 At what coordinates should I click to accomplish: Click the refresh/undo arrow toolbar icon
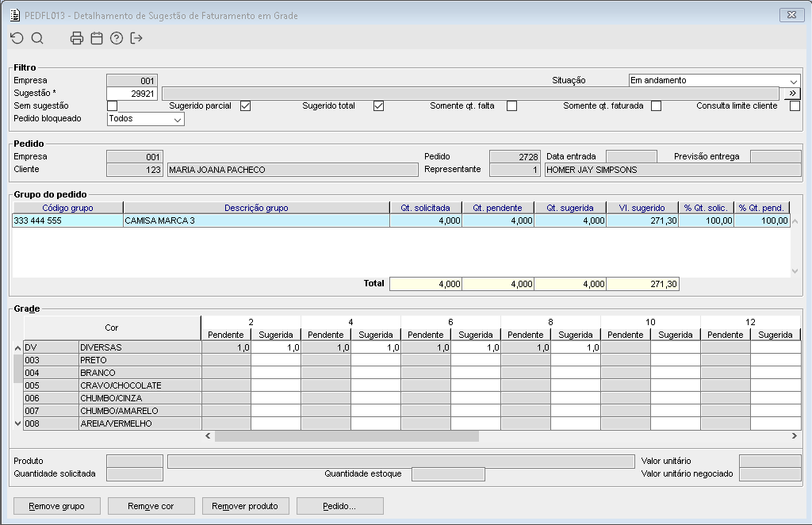pos(17,38)
